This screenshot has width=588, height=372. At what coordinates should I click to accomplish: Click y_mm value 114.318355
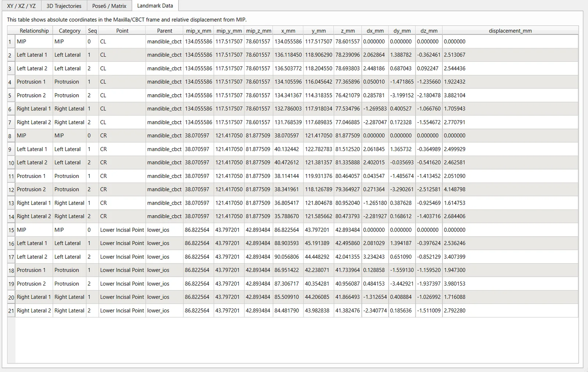pyautogui.click(x=319, y=95)
